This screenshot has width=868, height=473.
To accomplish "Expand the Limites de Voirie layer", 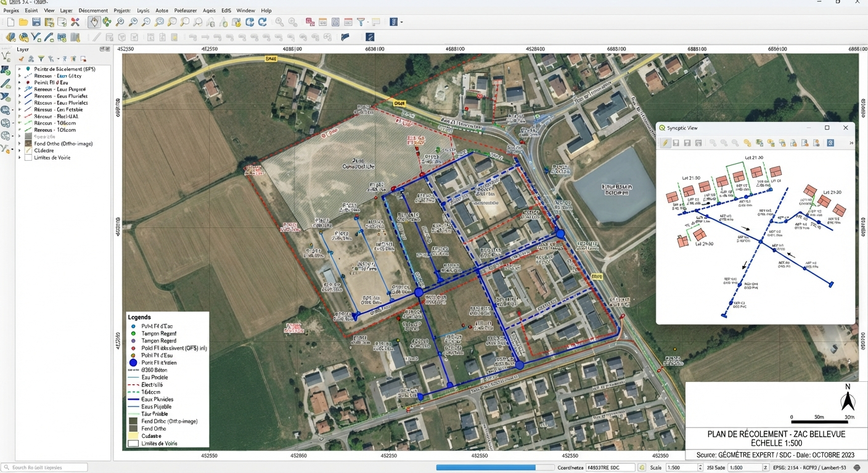I will (20, 158).
